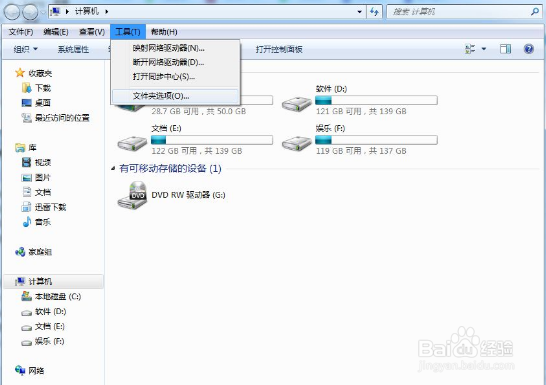This screenshot has height=385, width=546.
Task: Open the 文档 library icon
Action: tap(26, 192)
